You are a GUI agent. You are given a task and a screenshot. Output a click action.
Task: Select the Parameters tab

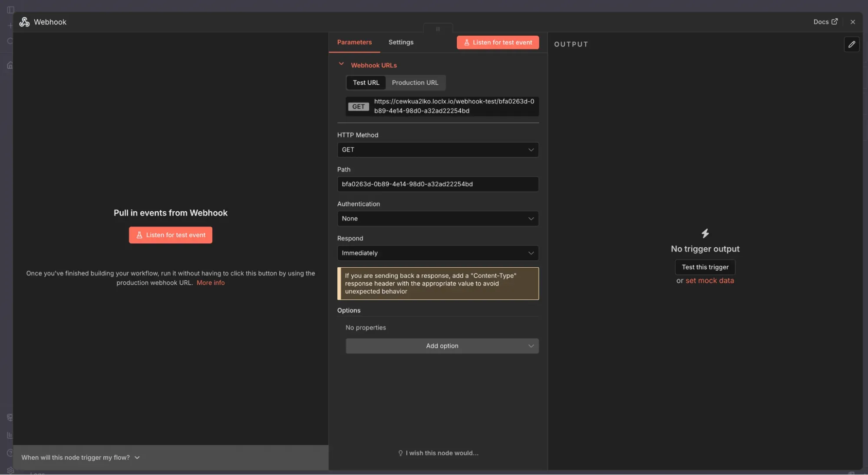(354, 42)
